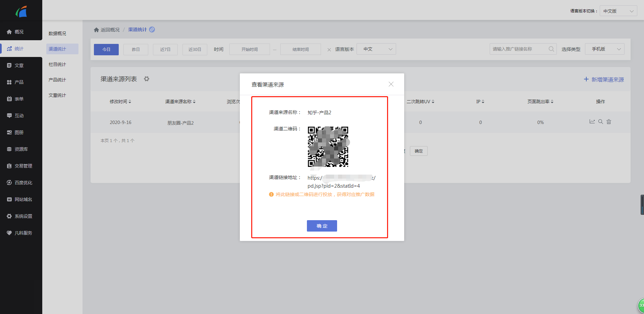Click the 开始时间 date field
This screenshot has width=644, height=314.
[x=250, y=49]
